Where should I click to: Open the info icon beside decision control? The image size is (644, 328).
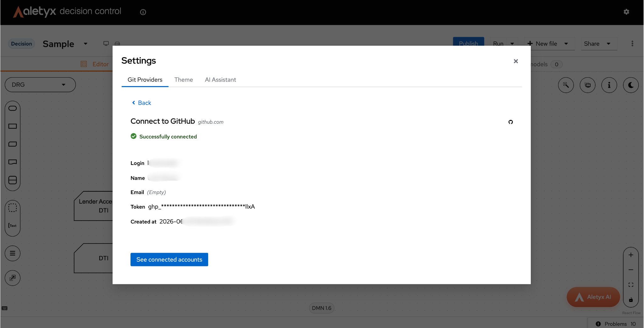[x=143, y=12]
